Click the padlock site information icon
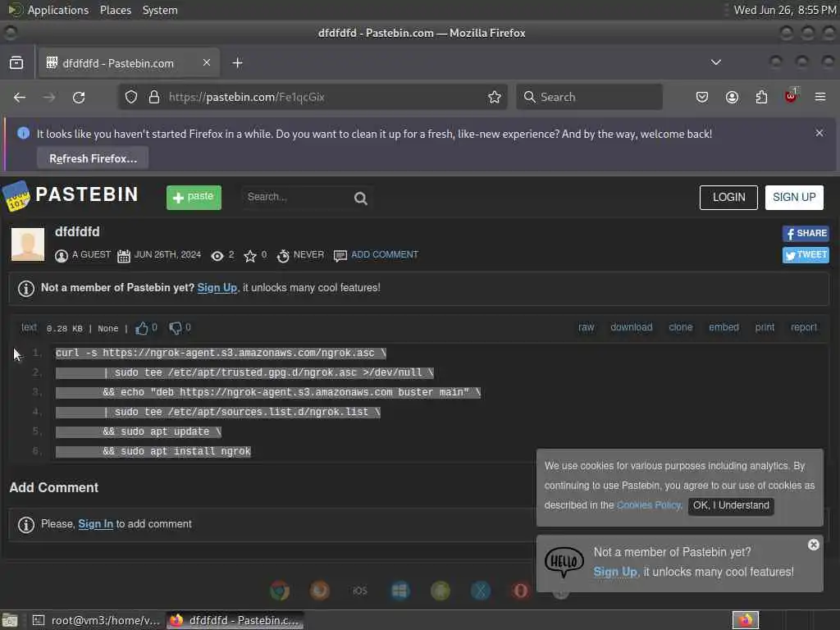The width and height of the screenshot is (840, 630). coord(154,97)
